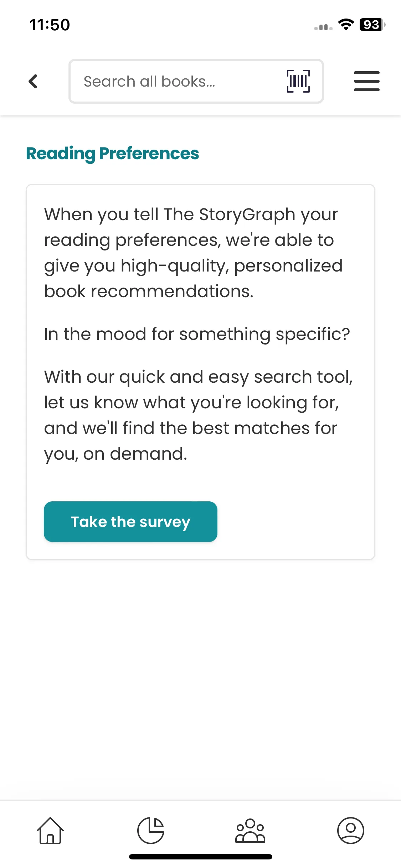Tap the back arrow chevron

click(x=33, y=81)
